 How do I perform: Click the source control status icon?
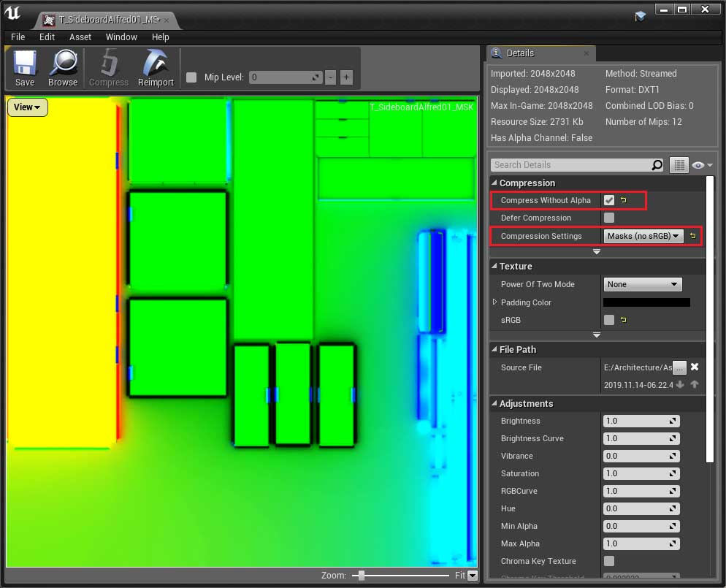click(x=641, y=17)
